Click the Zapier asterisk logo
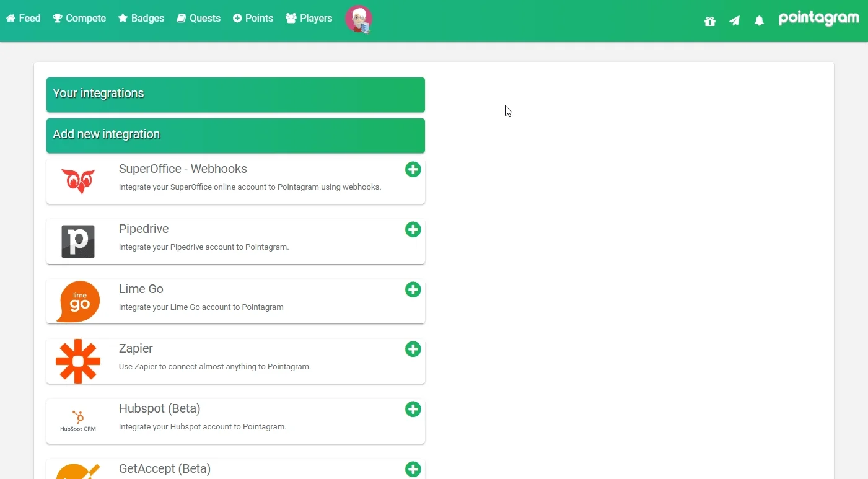868x479 pixels. coord(78,361)
